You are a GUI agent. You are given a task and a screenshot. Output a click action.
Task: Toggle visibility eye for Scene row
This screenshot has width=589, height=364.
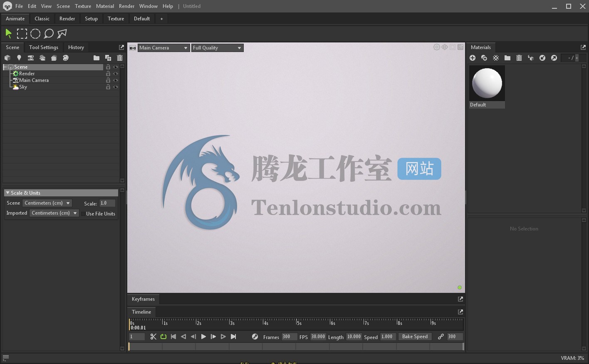(x=116, y=67)
